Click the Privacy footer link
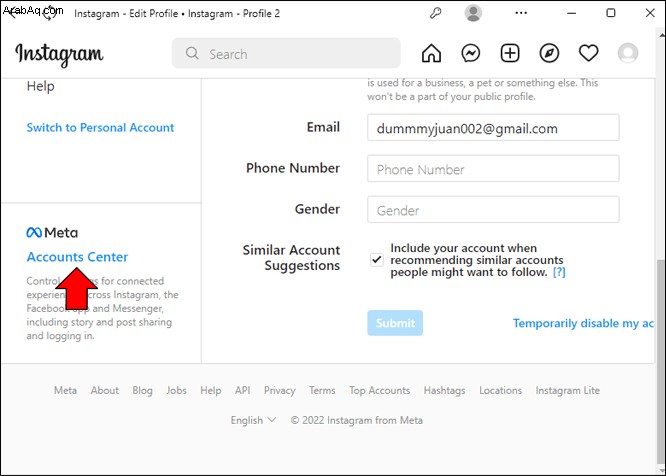The width and height of the screenshot is (666, 476). coord(279,390)
